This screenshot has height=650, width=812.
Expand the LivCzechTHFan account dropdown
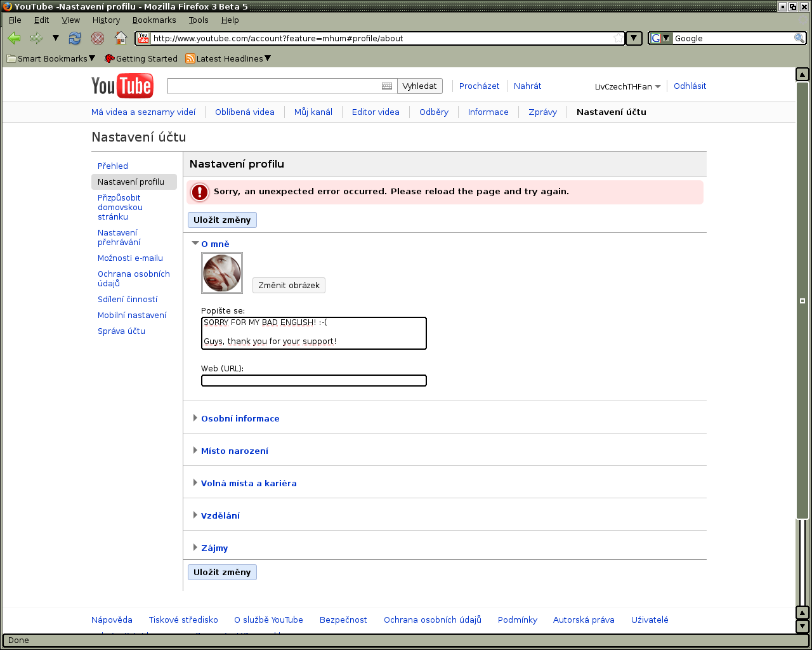pyautogui.click(x=627, y=86)
